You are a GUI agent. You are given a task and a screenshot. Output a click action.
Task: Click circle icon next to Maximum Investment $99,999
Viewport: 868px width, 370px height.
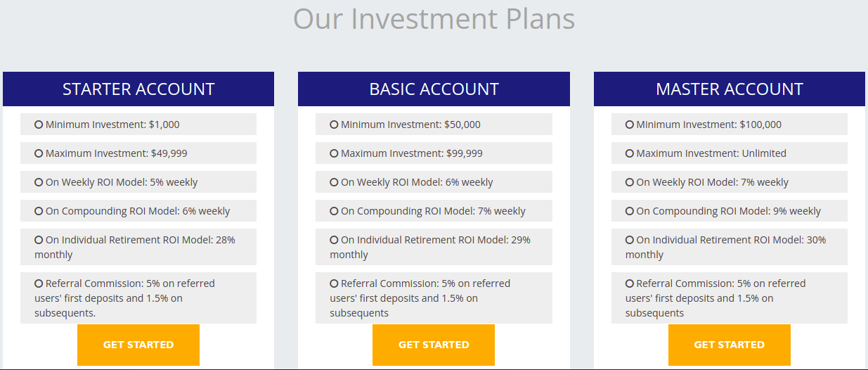[334, 153]
